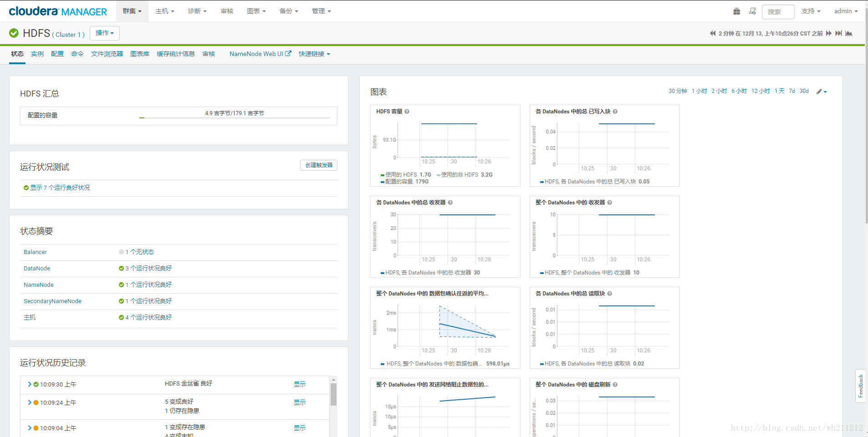Click help icon next to 磁盘刷新 chart
This screenshot has height=437, width=868.
615,385
